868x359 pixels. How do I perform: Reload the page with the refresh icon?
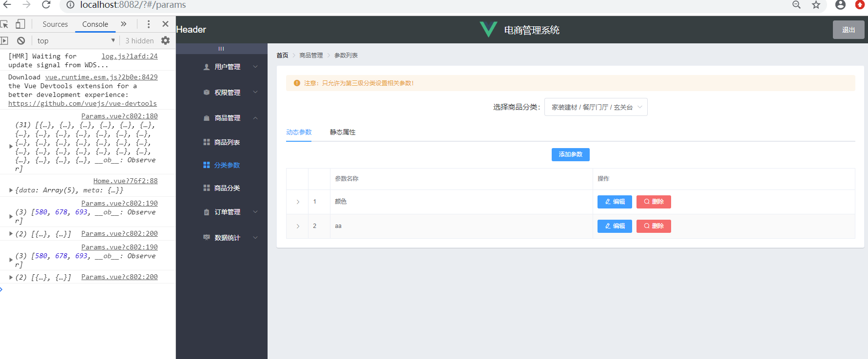click(46, 5)
